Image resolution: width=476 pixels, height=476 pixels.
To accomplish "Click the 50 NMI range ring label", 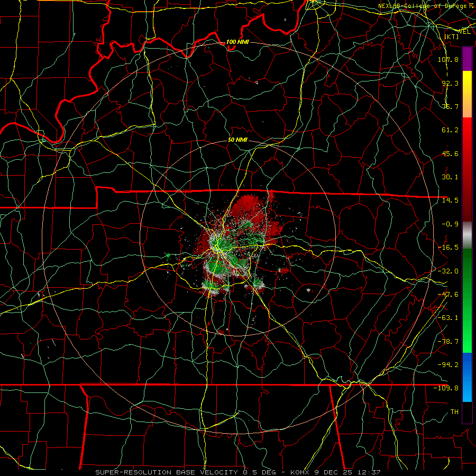I will pyautogui.click(x=237, y=140).
